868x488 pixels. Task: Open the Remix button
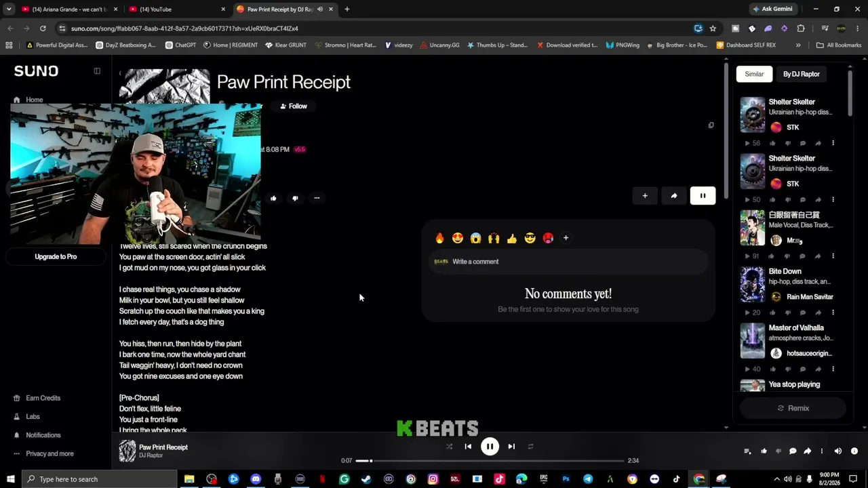(793, 408)
